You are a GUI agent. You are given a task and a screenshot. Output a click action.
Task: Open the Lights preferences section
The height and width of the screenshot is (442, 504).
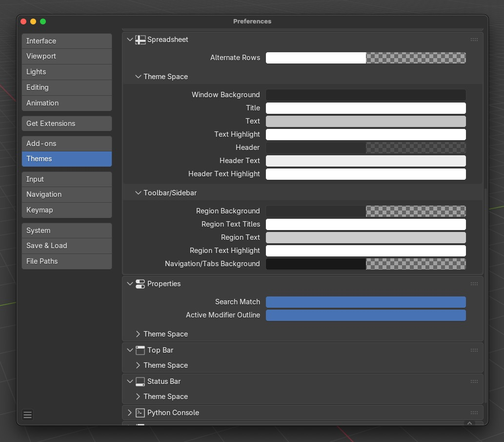[x=67, y=72]
